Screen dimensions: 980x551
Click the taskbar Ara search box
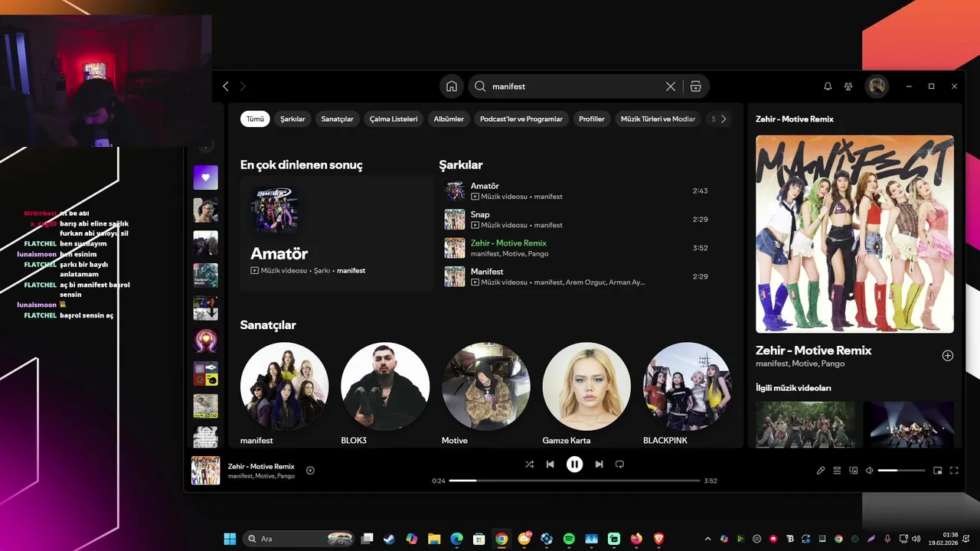tap(299, 539)
